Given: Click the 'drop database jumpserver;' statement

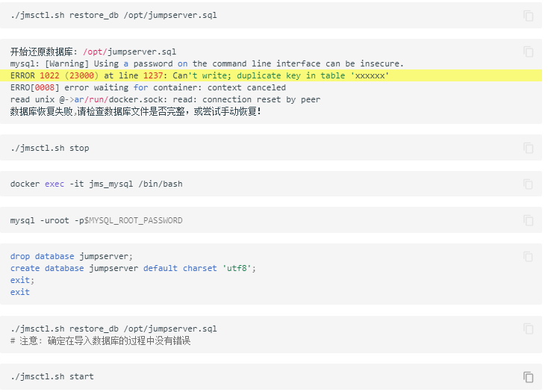Looking at the screenshot, I should pos(72,256).
